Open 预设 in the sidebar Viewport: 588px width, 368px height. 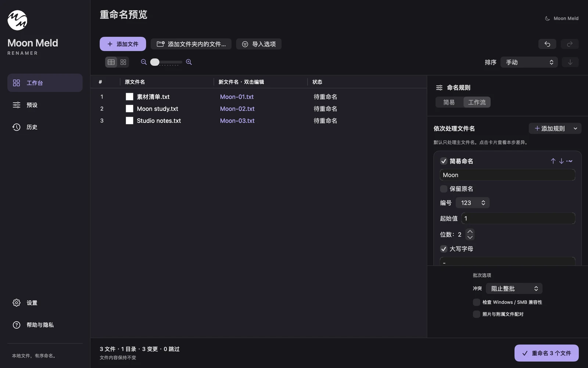click(x=45, y=105)
